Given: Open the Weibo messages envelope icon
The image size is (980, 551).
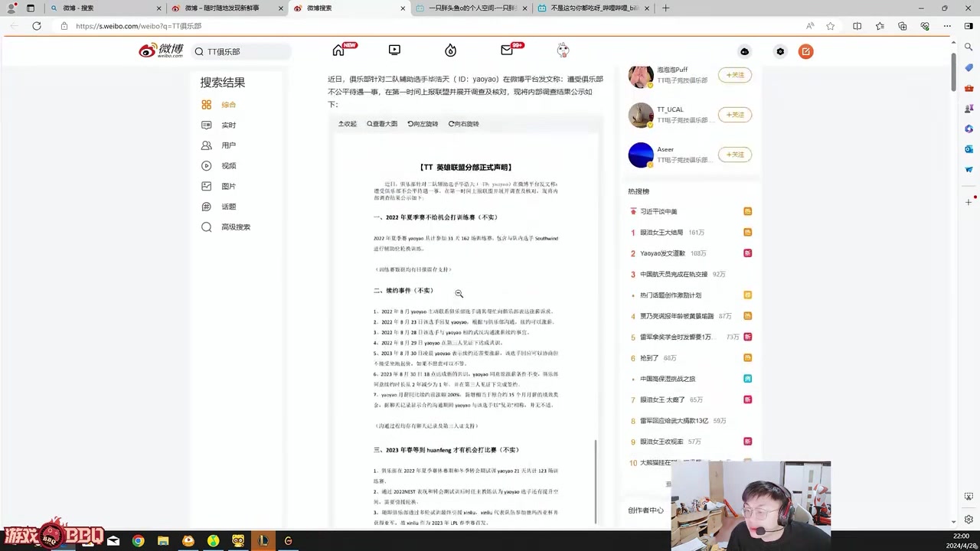Looking at the screenshot, I should click(507, 51).
